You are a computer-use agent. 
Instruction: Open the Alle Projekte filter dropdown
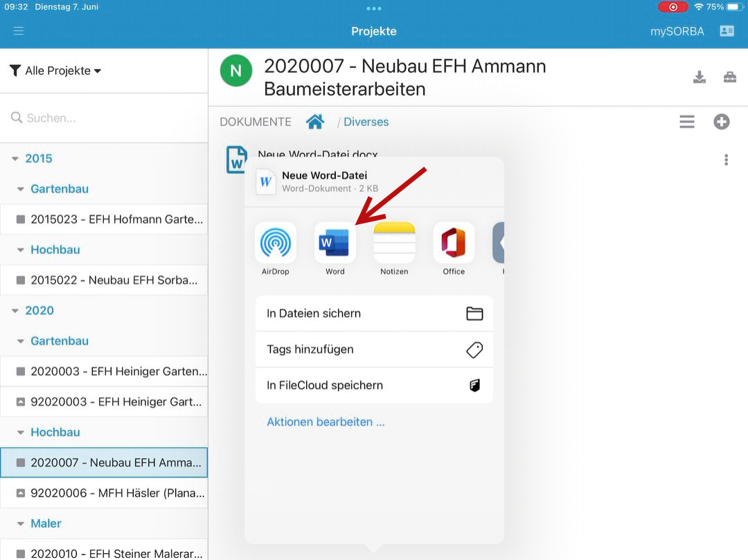coord(56,71)
